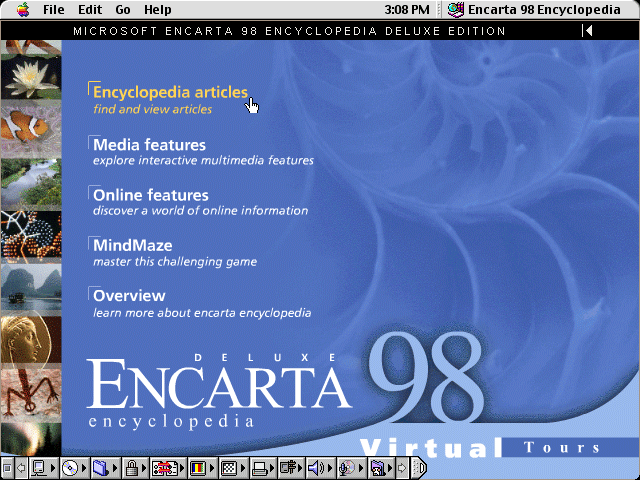Click the printer control strip icon
This screenshot has height=480, width=640.
(260, 468)
